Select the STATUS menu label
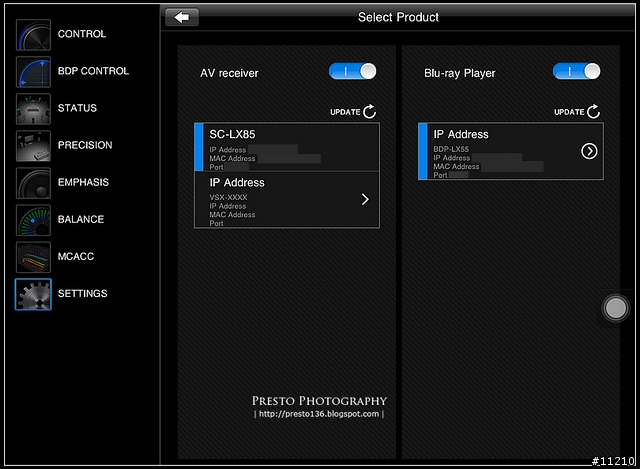Image resolution: width=640 pixels, height=469 pixels. pyautogui.click(x=78, y=108)
